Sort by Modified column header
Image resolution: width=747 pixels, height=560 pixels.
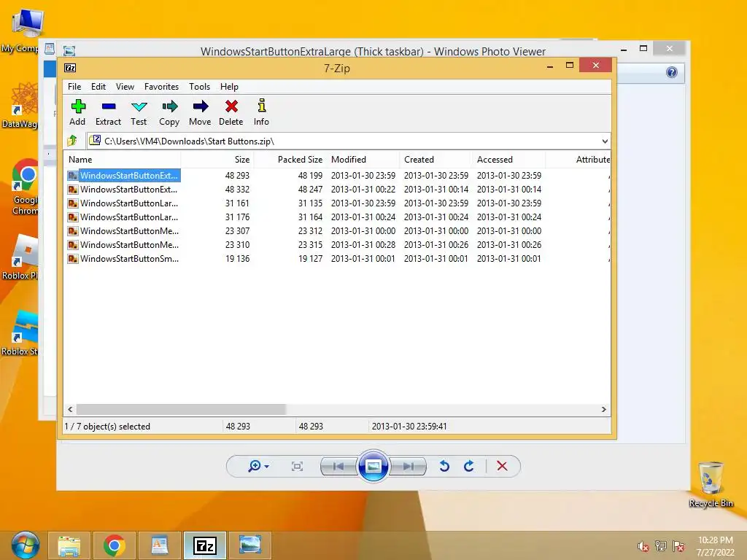point(363,160)
